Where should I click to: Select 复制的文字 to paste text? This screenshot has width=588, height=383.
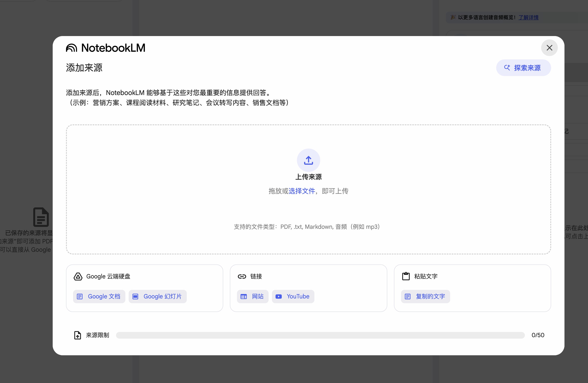pyautogui.click(x=425, y=297)
